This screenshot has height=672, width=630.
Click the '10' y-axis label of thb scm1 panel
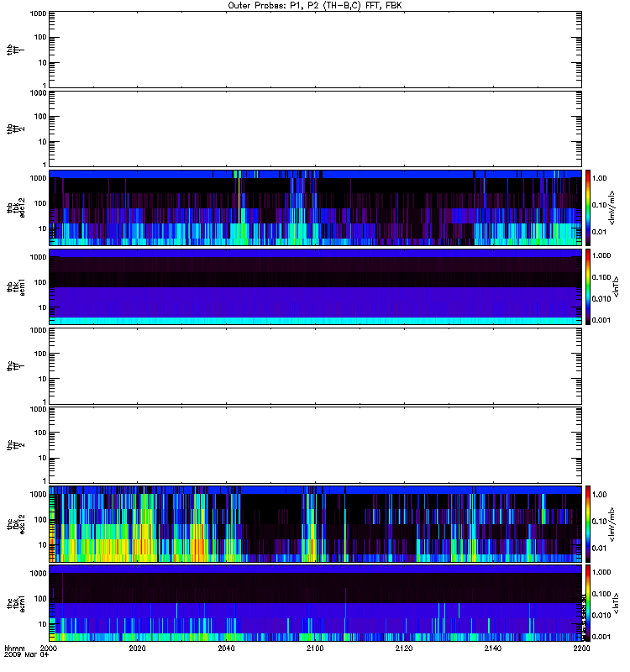coord(43,307)
